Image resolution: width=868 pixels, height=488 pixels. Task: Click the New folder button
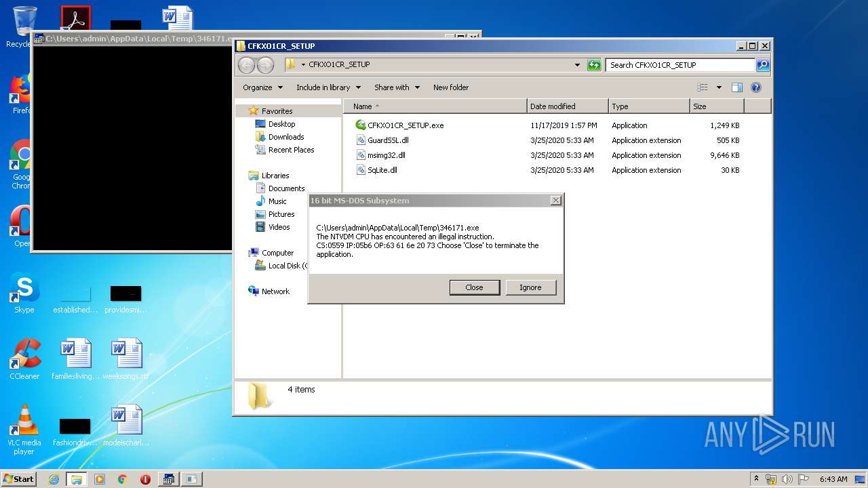point(451,87)
